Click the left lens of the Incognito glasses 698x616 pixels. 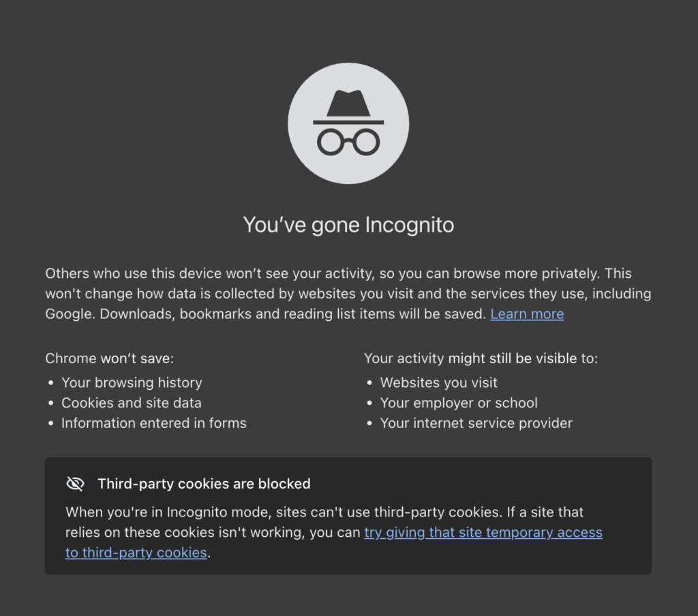331,142
